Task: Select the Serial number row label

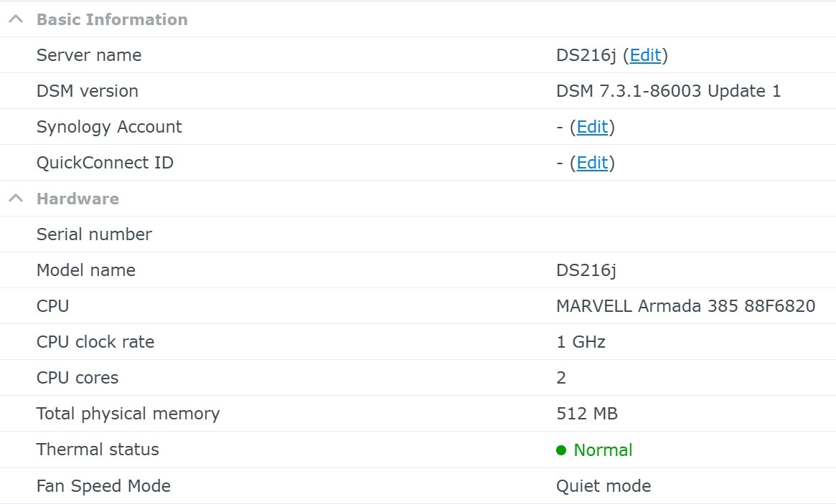Action: tap(94, 234)
